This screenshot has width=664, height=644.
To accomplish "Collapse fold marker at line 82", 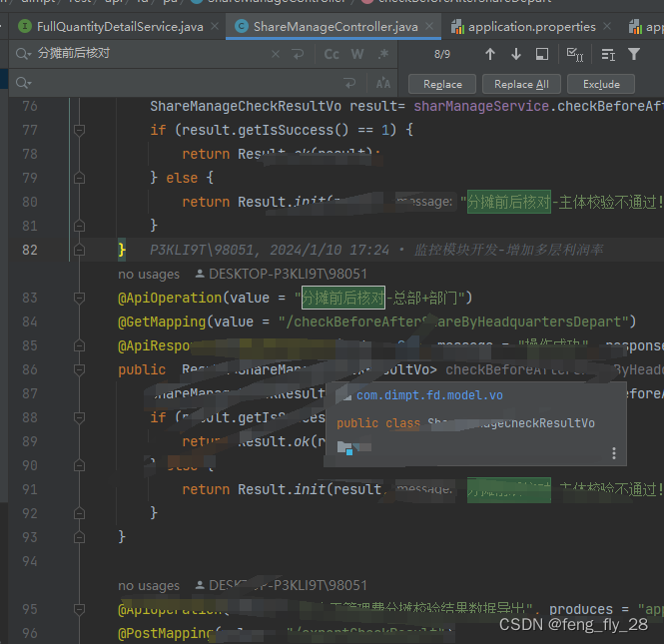I will 79,250.
